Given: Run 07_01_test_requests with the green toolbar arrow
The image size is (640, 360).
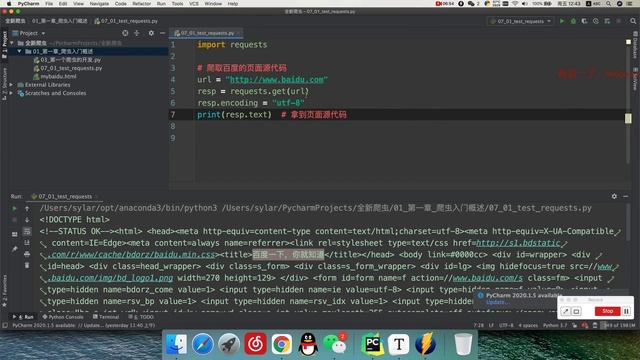Looking at the screenshot, I should coord(562,21).
